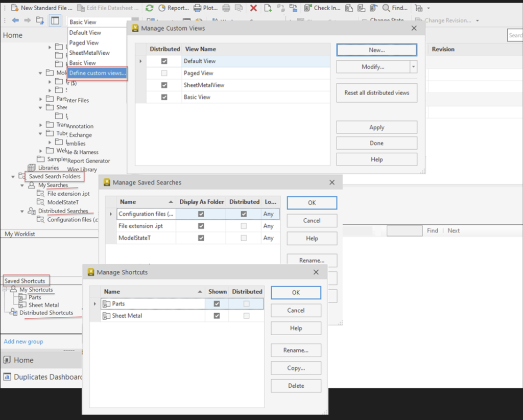Select Parts under My Shortcuts
This screenshot has height=420, width=523.
tap(35, 297)
